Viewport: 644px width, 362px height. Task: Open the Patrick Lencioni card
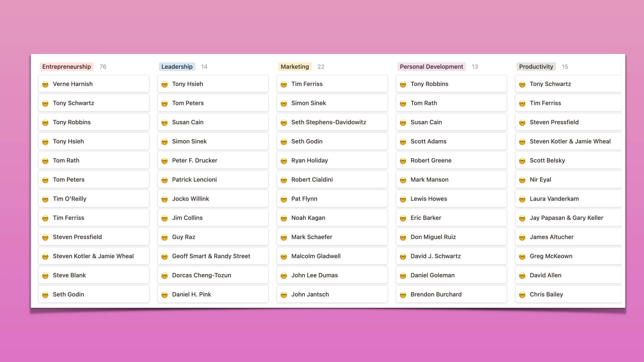click(x=213, y=180)
